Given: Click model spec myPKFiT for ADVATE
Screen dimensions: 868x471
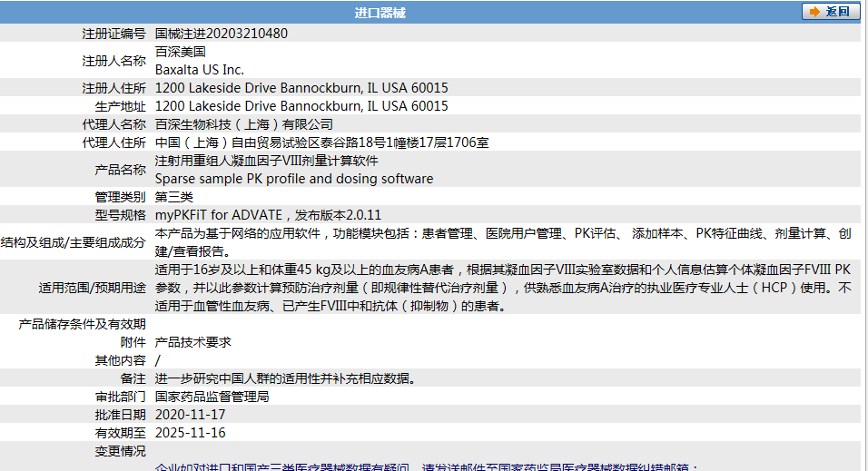Looking at the screenshot, I should 268,215.
